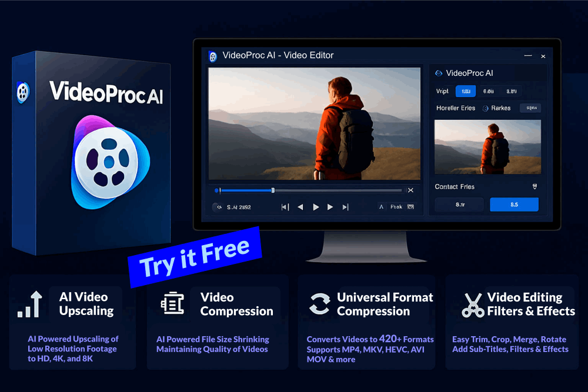Click the Vript label
Image resolution: width=588 pixels, height=392 pixels.
[x=442, y=91]
